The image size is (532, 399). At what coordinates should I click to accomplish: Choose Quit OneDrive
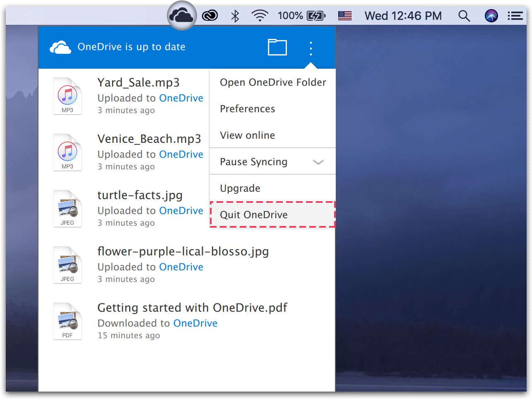[x=273, y=214]
